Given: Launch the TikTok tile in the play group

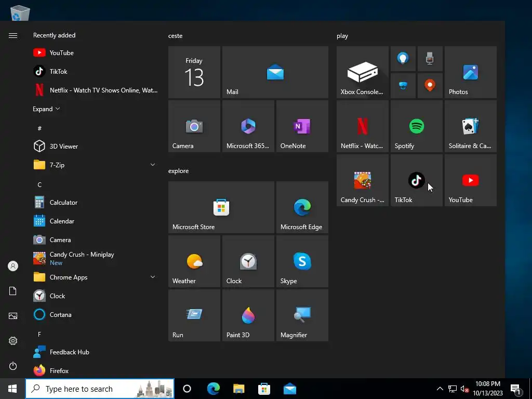Looking at the screenshot, I should pos(417,180).
